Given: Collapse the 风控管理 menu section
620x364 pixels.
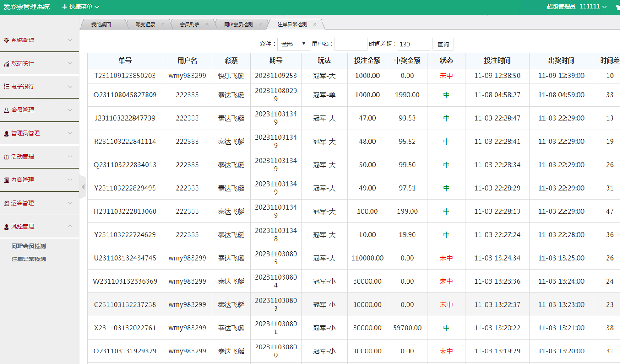Looking at the screenshot, I should [x=70, y=226].
